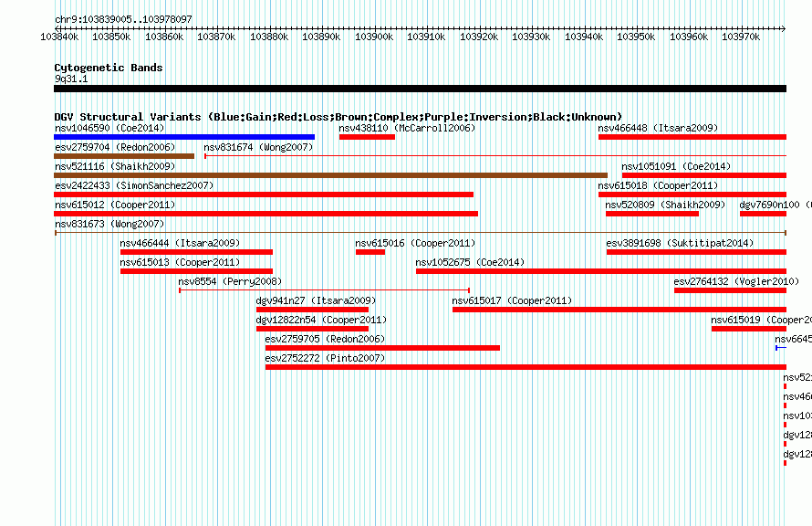This screenshot has width=812, height=526.
Task: Open nsv1051091 (Coe2014) label
Action: [x=676, y=166]
